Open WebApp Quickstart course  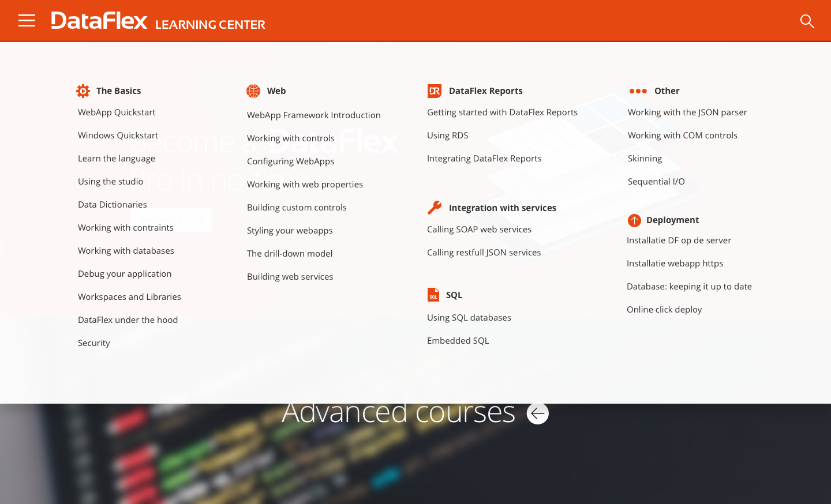117,112
